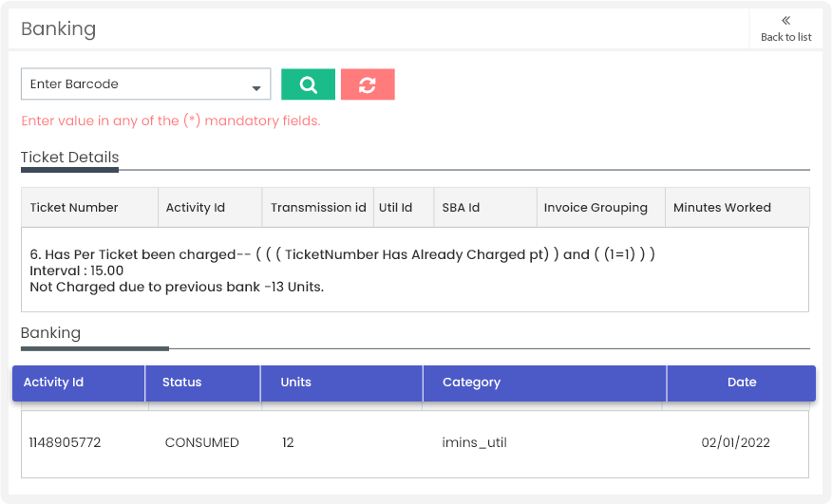Click the Minutes Worked column header

pyautogui.click(x=738, y=208)
